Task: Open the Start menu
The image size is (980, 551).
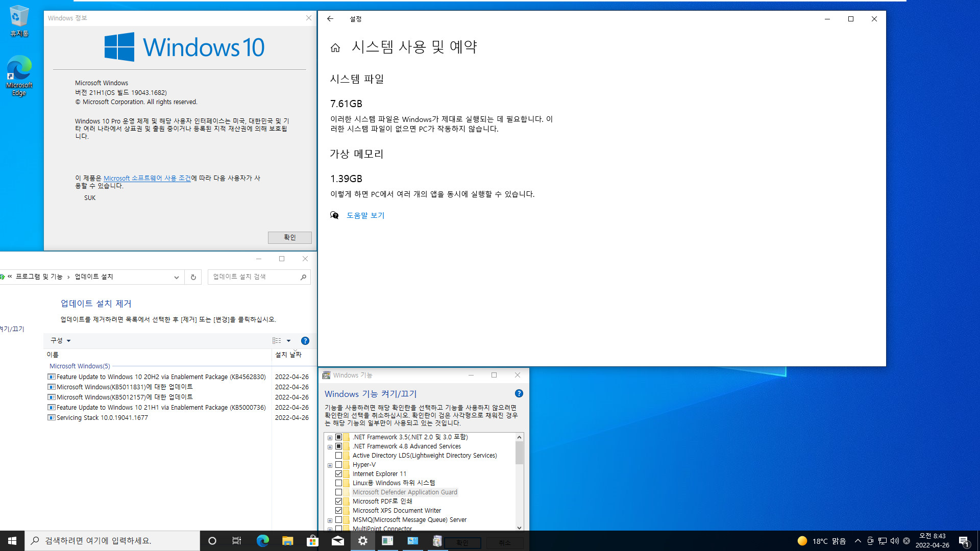Action: tap(12, 541)
